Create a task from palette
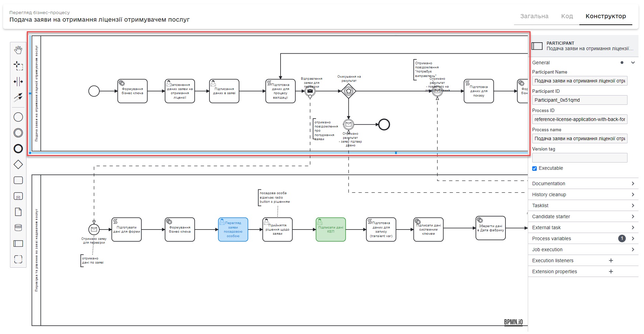 point(18,180)
